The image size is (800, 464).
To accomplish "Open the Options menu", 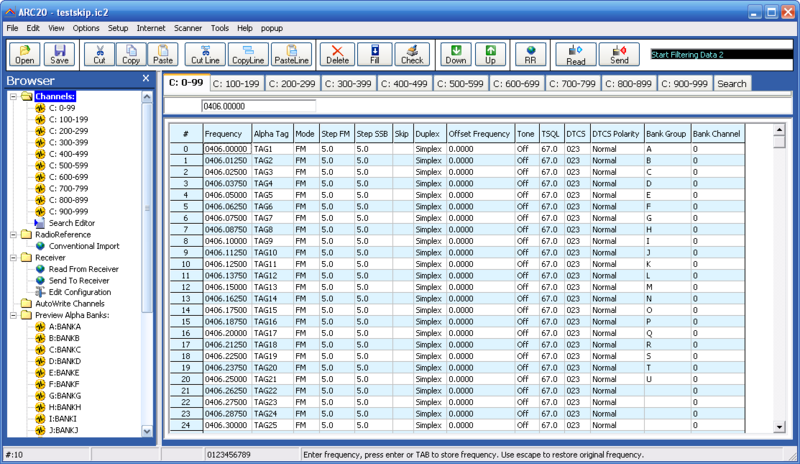I will 86,28.
